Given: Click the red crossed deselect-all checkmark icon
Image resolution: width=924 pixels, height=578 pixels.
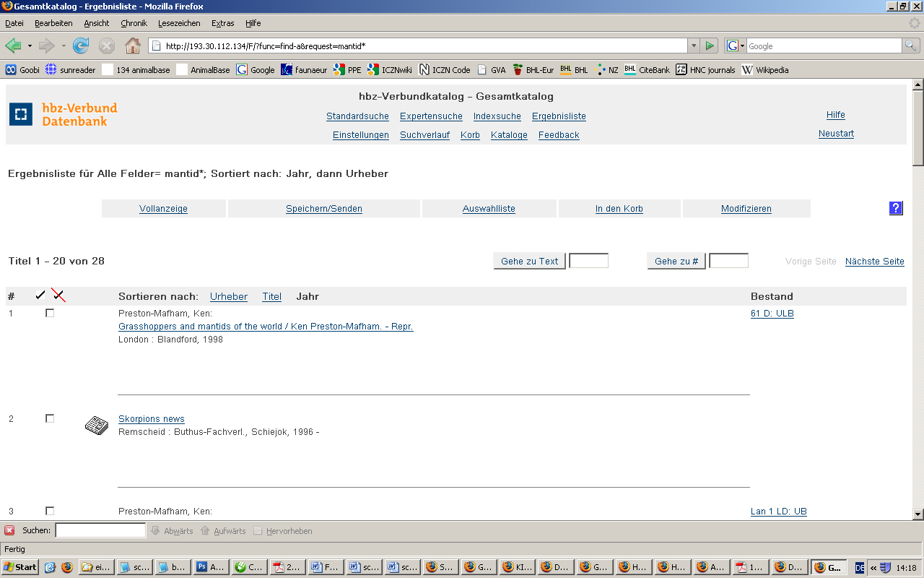Looking at the screenshot, I should point(58,296).
